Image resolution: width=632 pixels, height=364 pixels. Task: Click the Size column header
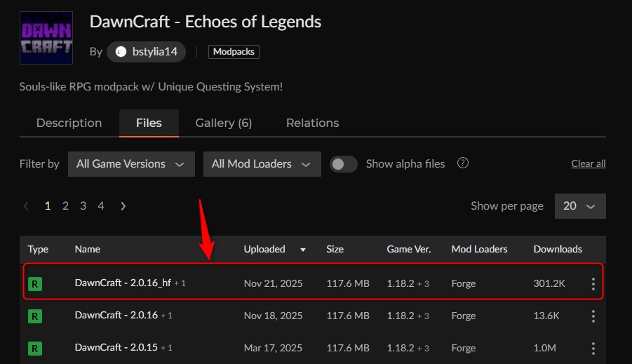tap(335, 249)
